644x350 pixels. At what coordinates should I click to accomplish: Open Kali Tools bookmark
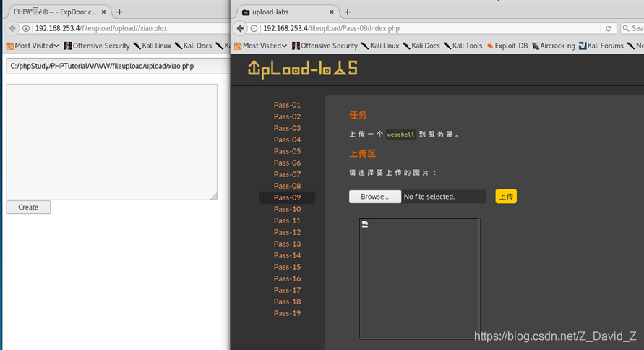(x=463, y=46)
